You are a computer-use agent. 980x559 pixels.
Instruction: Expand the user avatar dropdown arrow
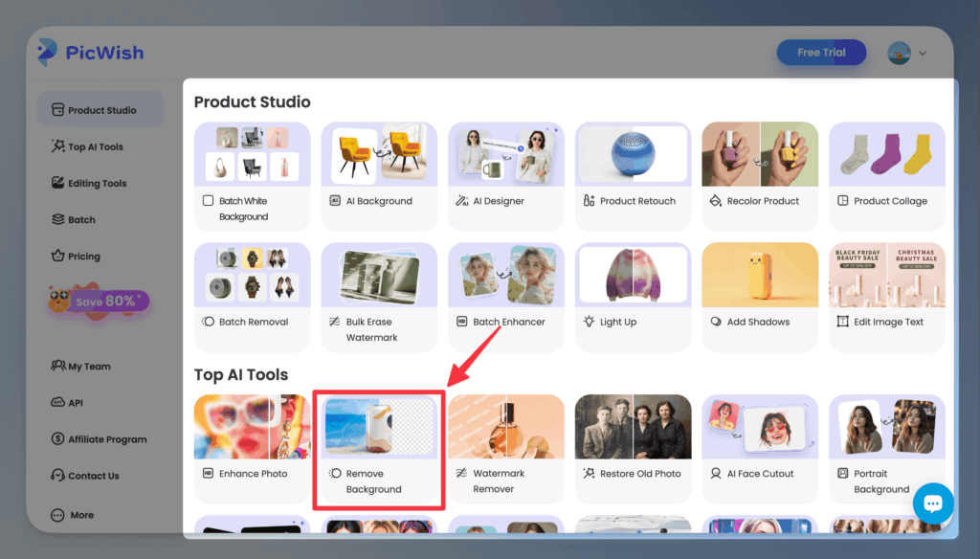923,54
